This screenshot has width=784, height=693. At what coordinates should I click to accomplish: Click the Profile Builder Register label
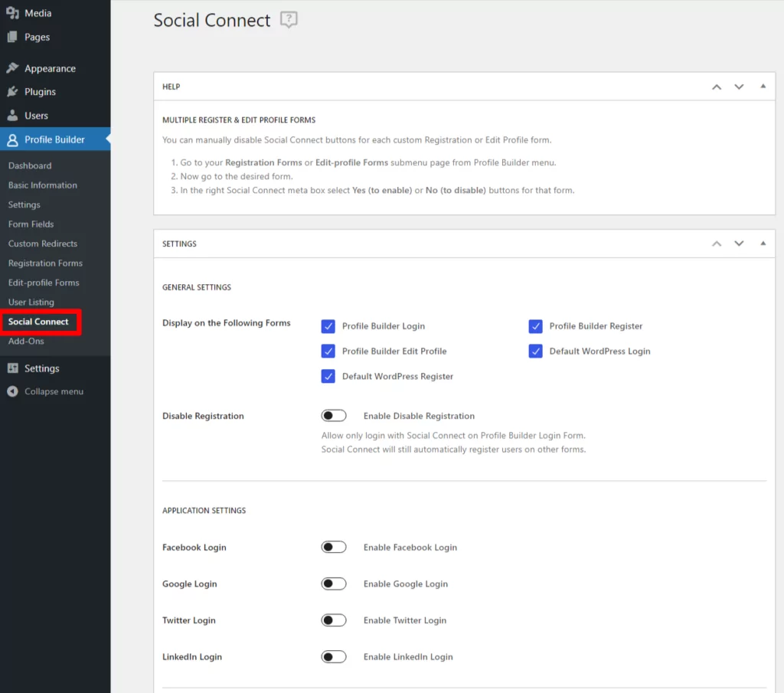(596, 326)
